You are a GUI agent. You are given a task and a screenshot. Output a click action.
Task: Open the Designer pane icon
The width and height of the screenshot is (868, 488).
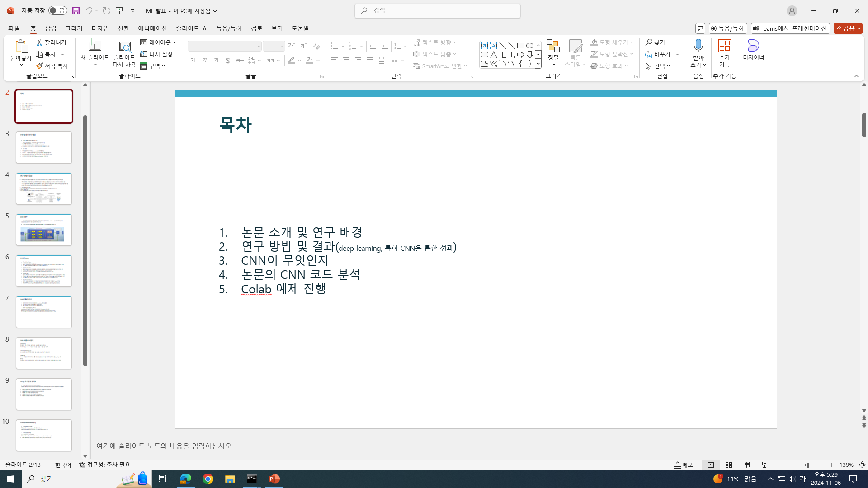pos(753,46)
